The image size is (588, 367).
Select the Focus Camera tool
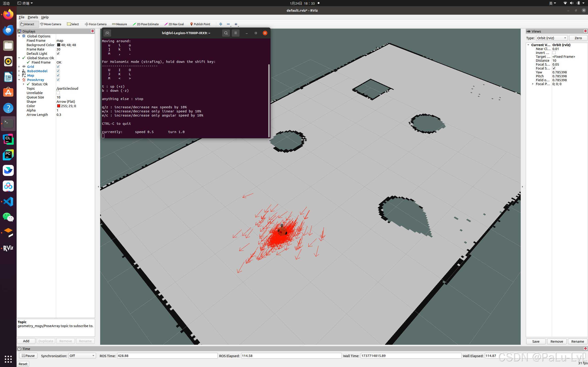[x=96, y=24]
